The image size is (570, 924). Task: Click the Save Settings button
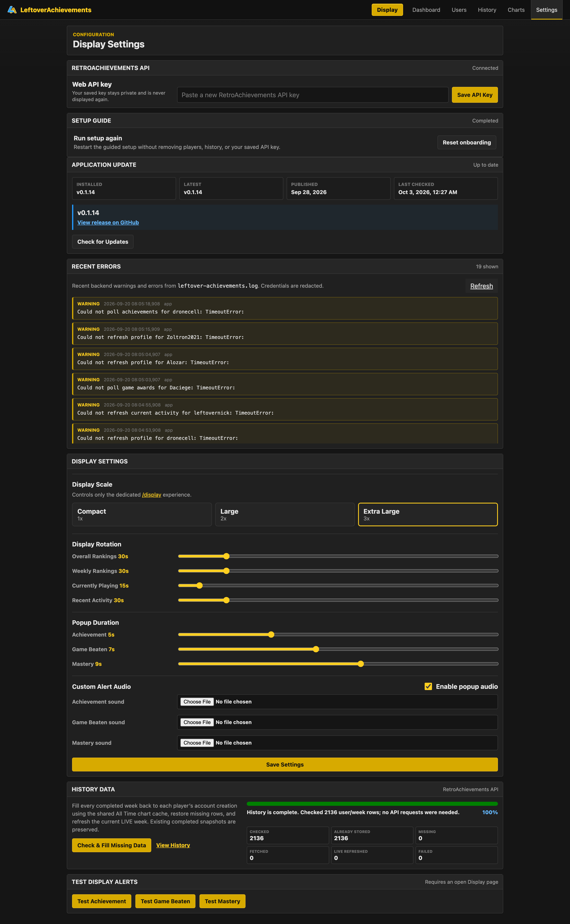coord(285,765)
